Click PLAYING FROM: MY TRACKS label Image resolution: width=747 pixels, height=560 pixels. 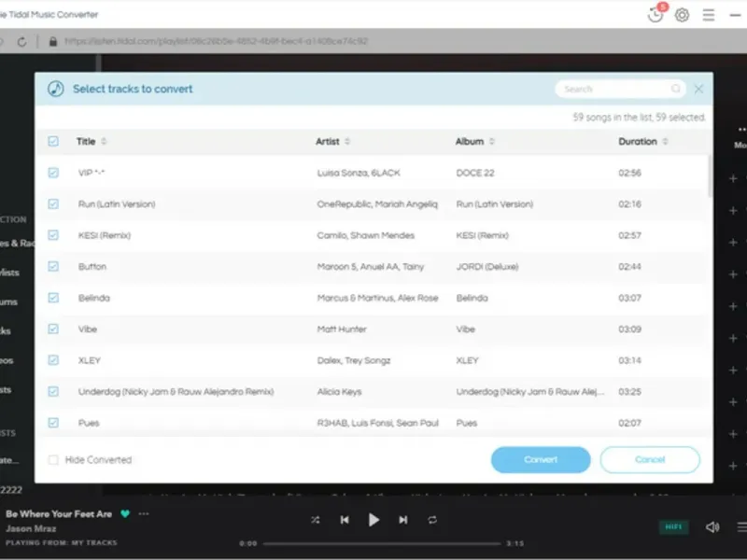pos(61,543)
